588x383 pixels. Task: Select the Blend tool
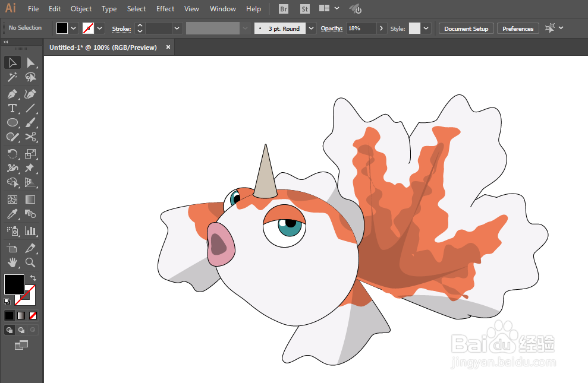click(30, 214)
